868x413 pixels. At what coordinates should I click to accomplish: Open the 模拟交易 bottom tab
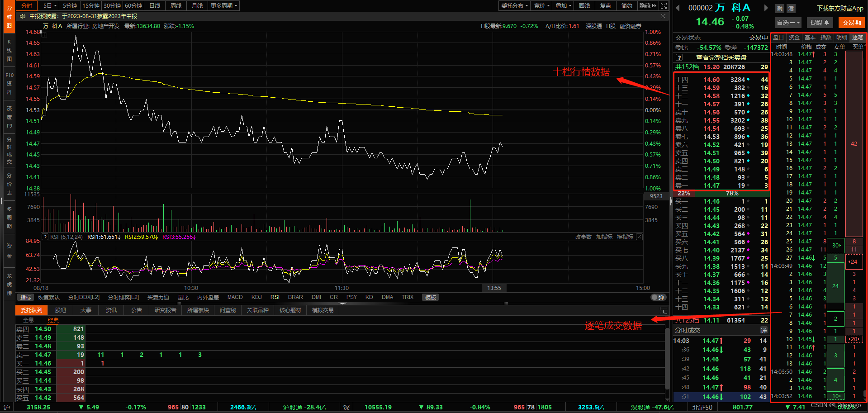[x=323, y=310]
